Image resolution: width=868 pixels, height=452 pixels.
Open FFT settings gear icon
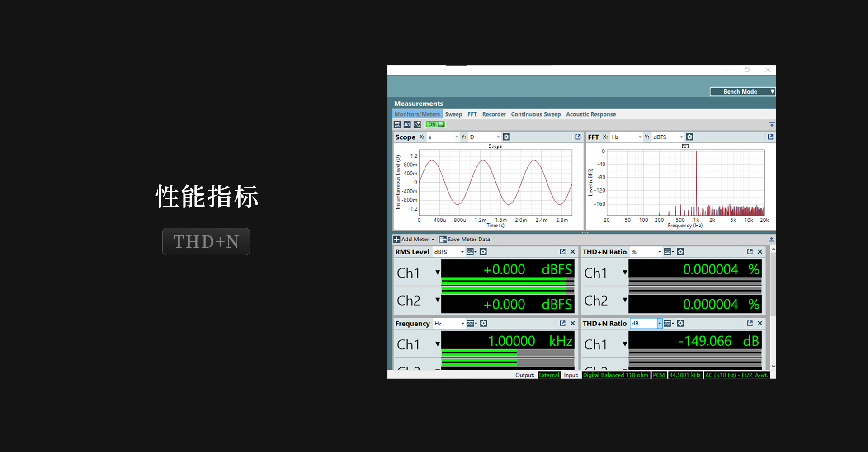point(689,137)
